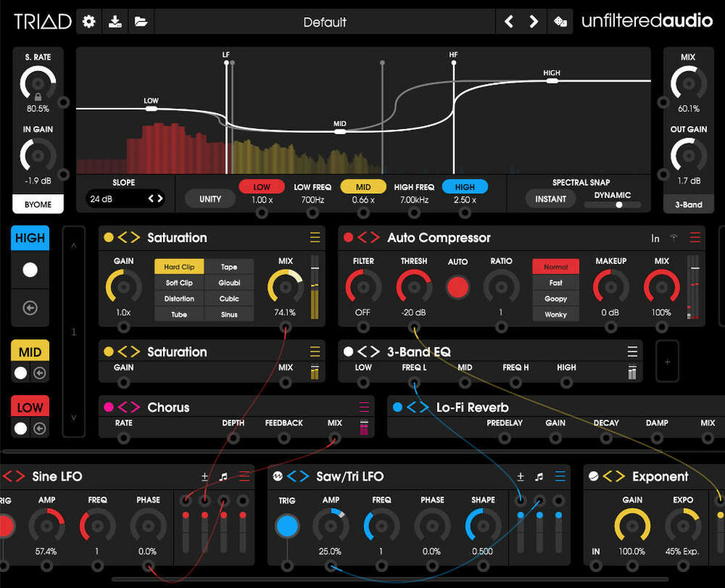The width and height of the screenshot is (725, 588).
Task: Select the Tape saturation mode
Action: pyautogui.click(x=230, y=266)
